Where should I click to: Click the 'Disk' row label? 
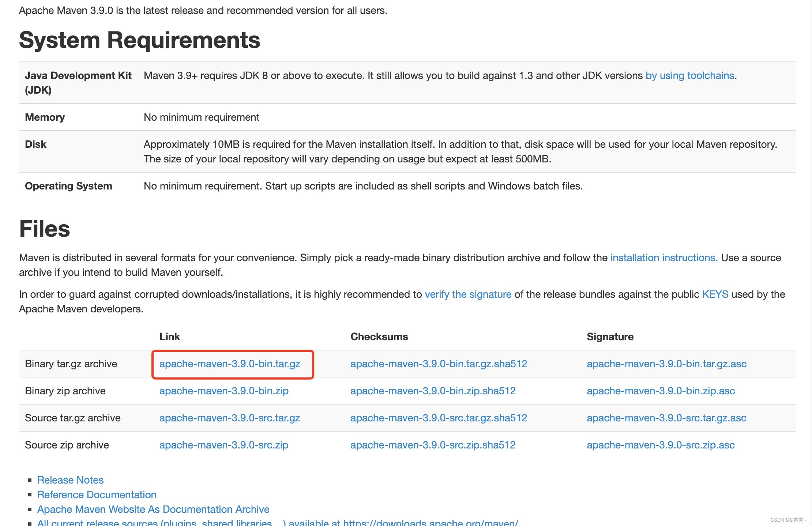[35, 144]
